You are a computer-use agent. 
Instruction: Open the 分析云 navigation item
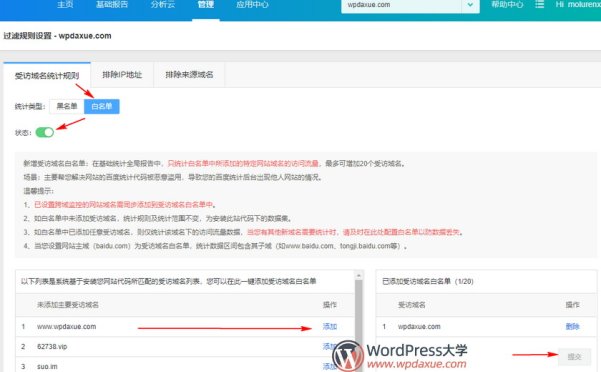click(x=163, y=5)
